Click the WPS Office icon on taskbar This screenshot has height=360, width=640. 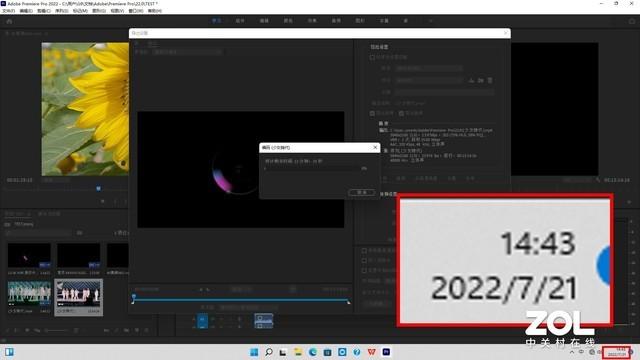point(371,352)
